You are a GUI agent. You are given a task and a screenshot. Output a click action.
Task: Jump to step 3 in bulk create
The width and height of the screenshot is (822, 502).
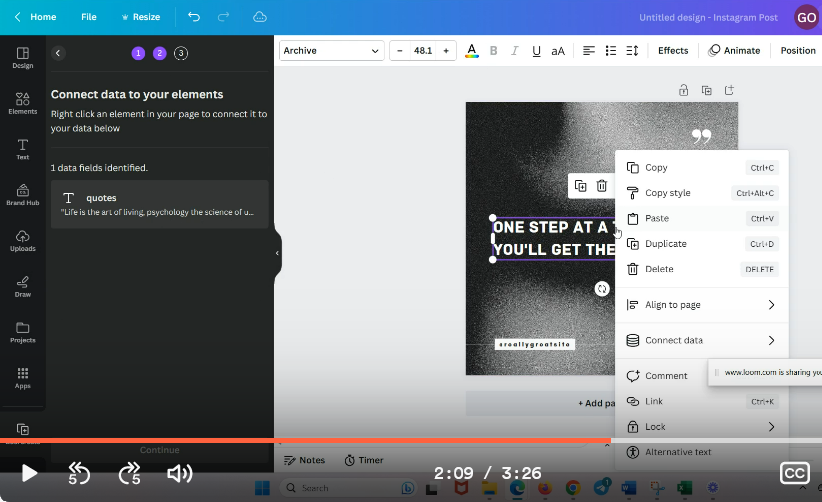point(181,53)
